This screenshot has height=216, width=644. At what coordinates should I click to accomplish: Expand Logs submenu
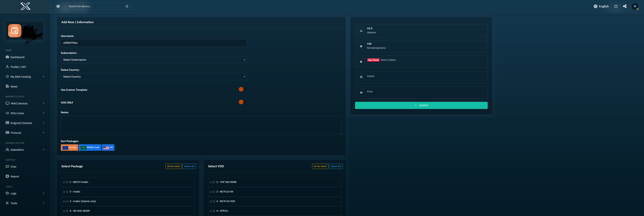(25, 193)
